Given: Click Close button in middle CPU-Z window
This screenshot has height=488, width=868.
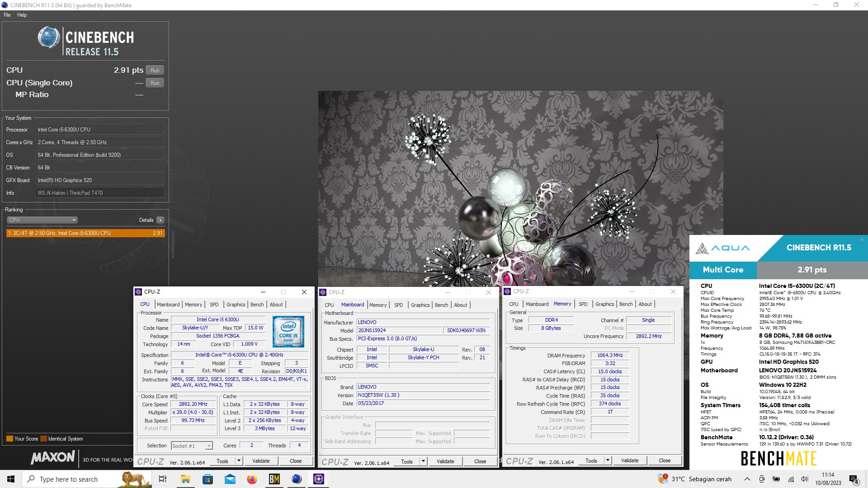Looking at the screenshot, I should (x=480, y=462).
